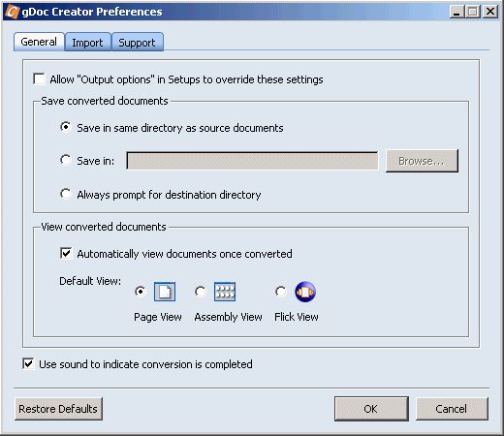Click the Flick View round icon
The image size is (504, 436).
click(305, 292)
